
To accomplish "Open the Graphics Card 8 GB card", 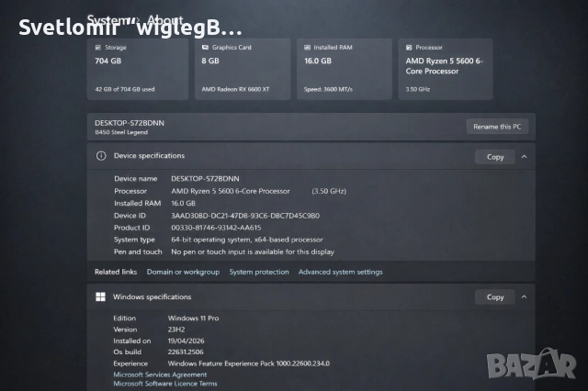I will 243,69.
